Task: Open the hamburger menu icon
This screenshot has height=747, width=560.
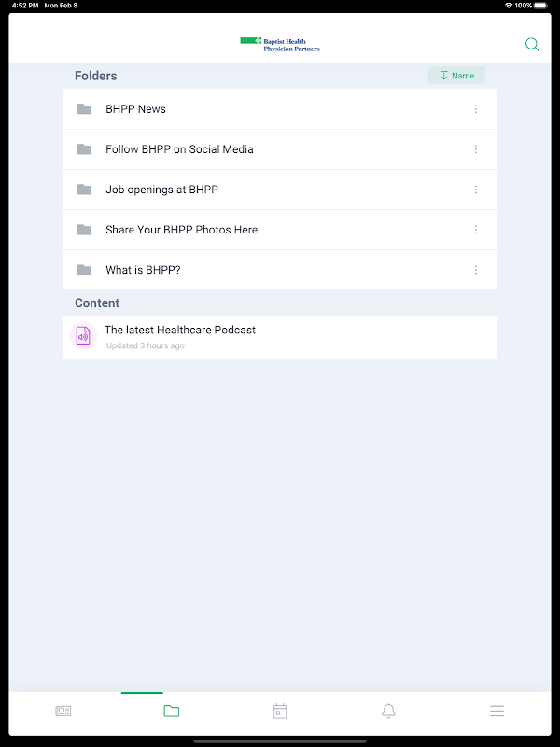Action: [497, 712]
